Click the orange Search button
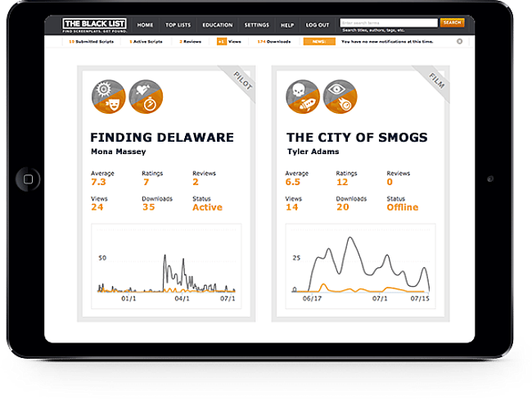Image resolution: width=532 pixels, height=399 pixels. 452,22
